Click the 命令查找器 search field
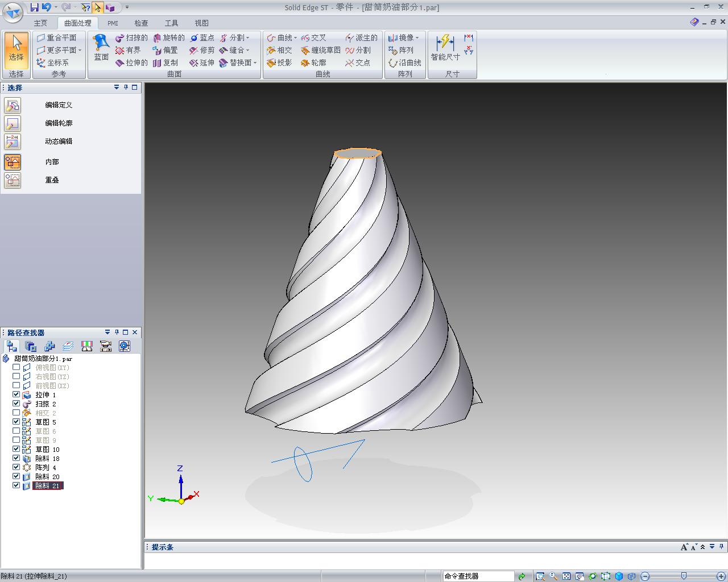The width and height of the screenshot is (728, 582). tap(478, 576)
